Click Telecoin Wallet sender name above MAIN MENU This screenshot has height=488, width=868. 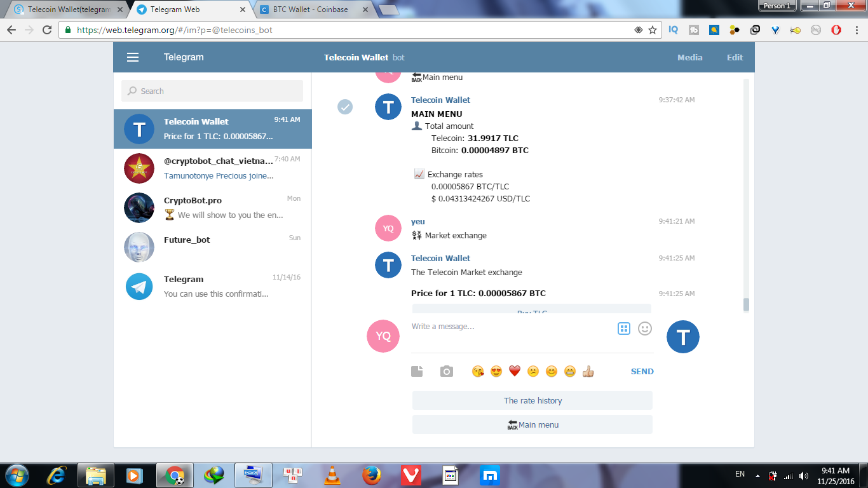(440, 100)
